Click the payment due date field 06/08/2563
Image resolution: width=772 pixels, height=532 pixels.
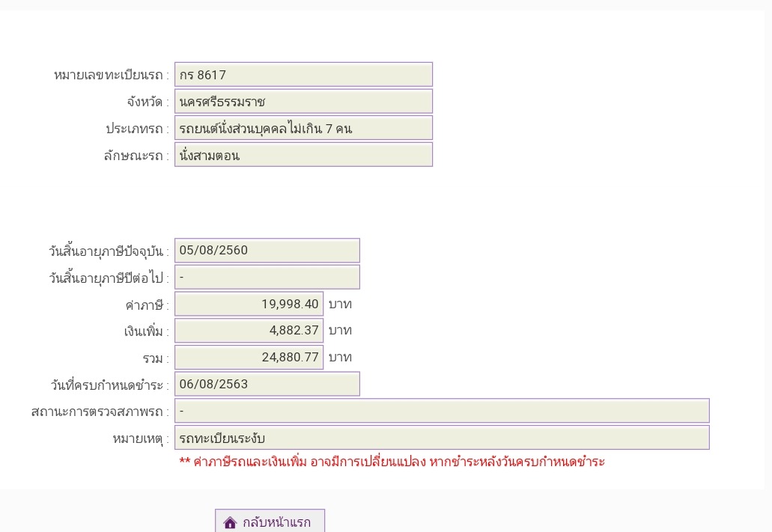[267, 384]
